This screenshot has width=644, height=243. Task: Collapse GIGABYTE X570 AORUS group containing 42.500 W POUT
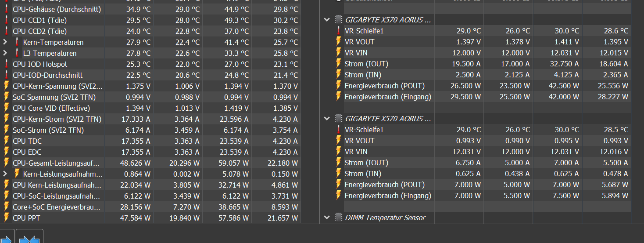(x=326, y=20)
